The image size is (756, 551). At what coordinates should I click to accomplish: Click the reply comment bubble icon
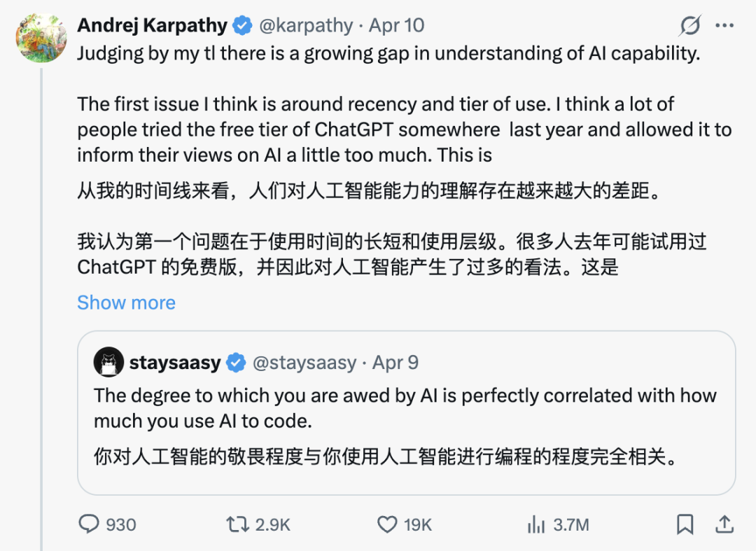pyautogui.click(x=89, y=524)
